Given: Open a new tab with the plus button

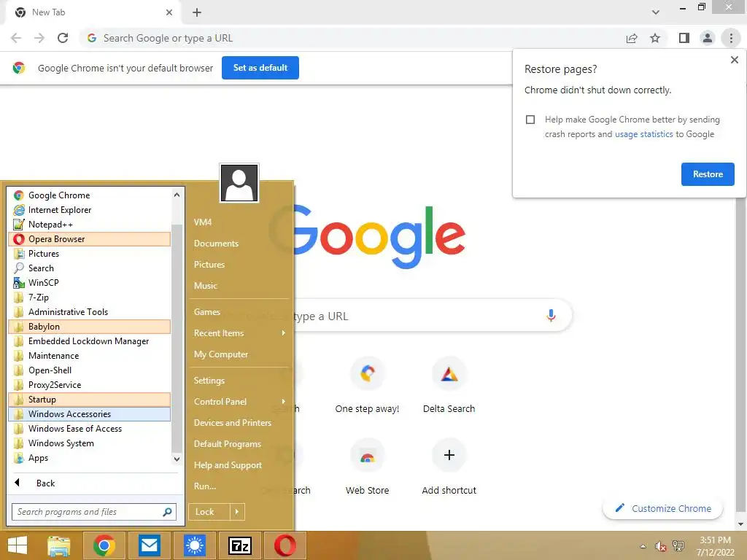Looking at the screenshot, I should click(x=197, y=12).
